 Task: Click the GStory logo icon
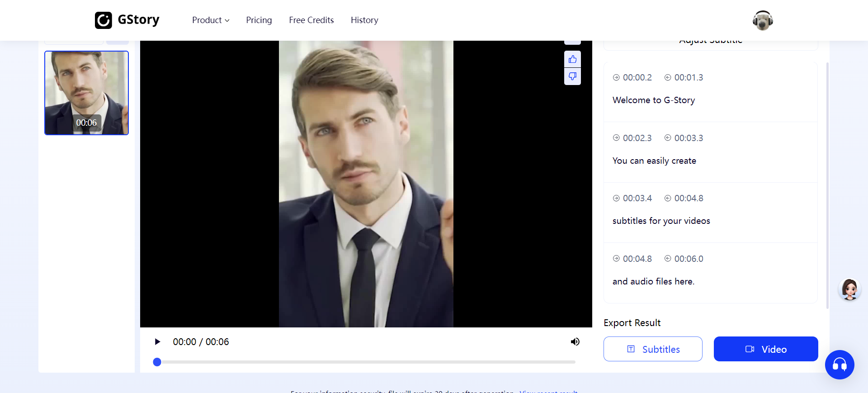click(x=104, y=20)
